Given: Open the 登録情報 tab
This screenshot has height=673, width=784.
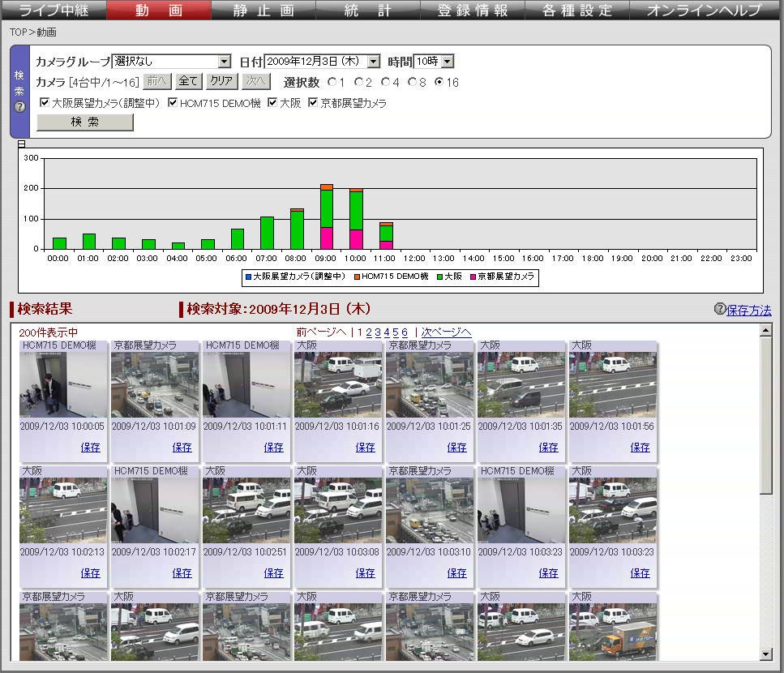Looking at the screenshot, I should click(473, 10).
